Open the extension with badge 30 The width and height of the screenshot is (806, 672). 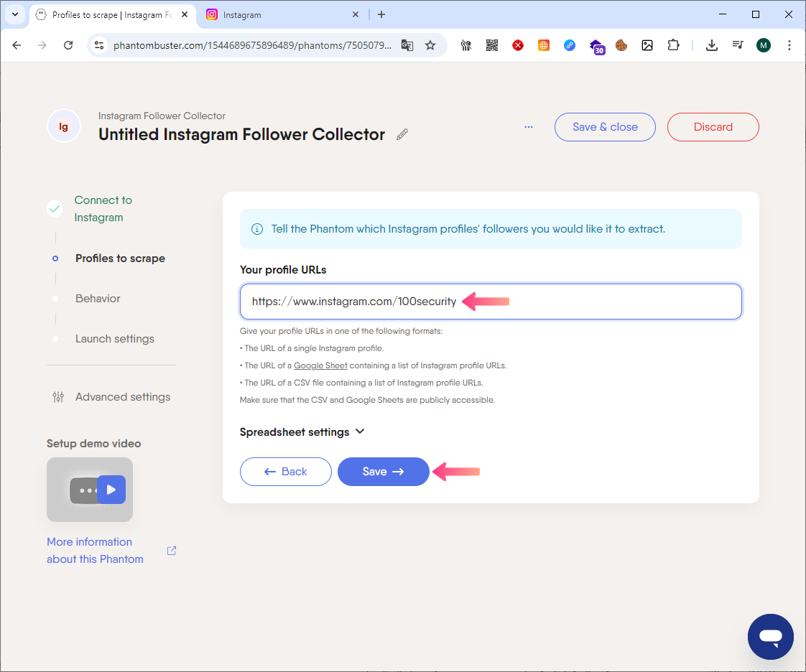596,46
